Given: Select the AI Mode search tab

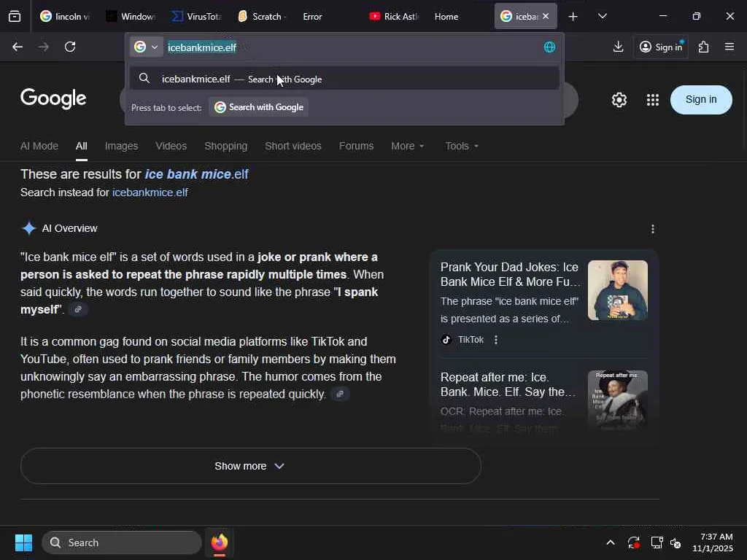Looking at the screenshot, I should point(39,146).
